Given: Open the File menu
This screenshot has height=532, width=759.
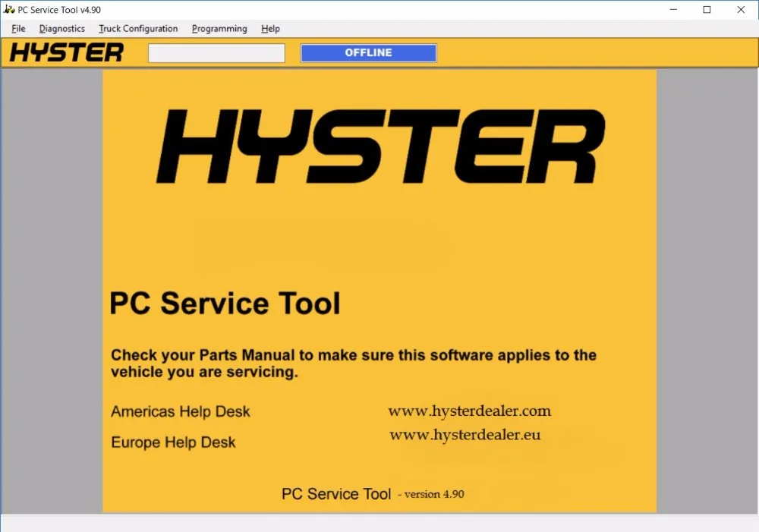Looking at the screenshot, I should point(18,29).
